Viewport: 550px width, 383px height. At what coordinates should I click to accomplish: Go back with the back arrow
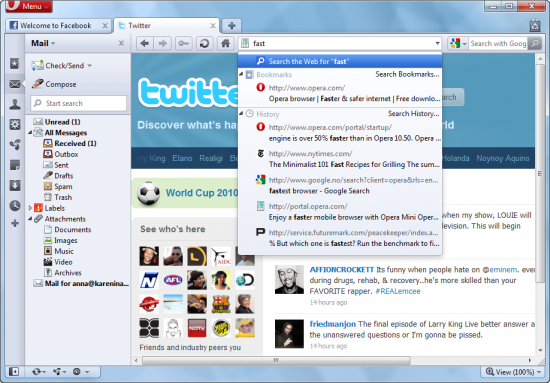[x=145, y=43]
